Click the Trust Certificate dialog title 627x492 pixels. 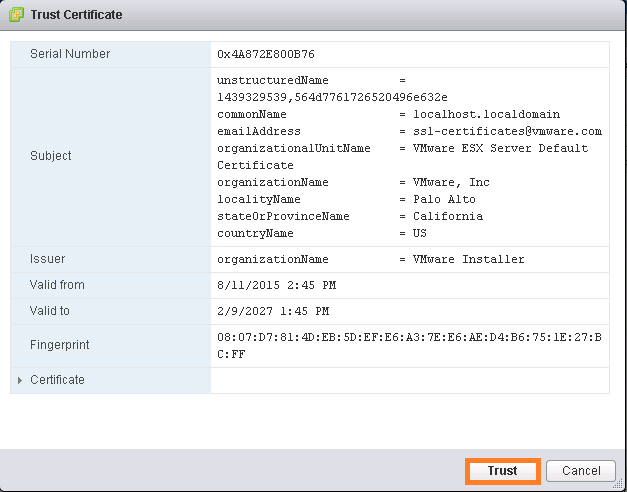pyautogui.click(x=76, y=15)
